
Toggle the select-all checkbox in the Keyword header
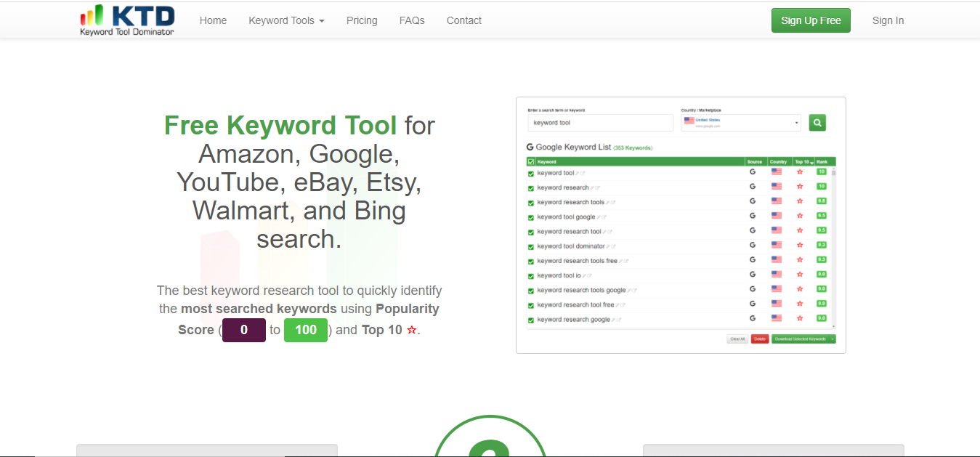click(x=531, y=162)
